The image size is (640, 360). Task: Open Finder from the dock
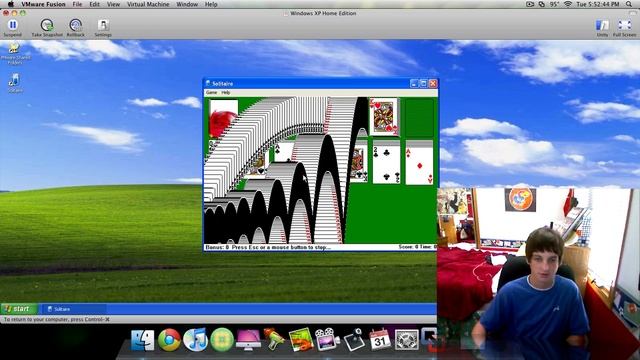pyautogui.click(x=142, y=340)
